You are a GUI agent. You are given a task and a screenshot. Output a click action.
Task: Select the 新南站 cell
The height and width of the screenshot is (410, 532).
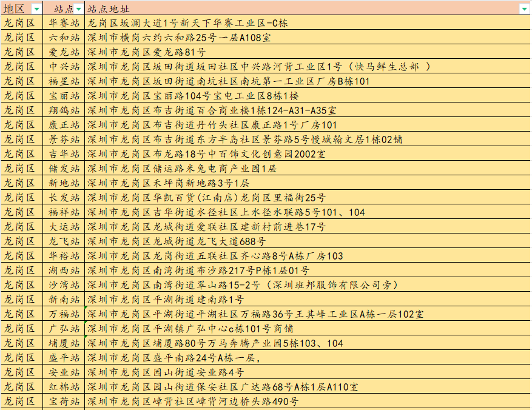pyautogui.click(x=64, y=300)
